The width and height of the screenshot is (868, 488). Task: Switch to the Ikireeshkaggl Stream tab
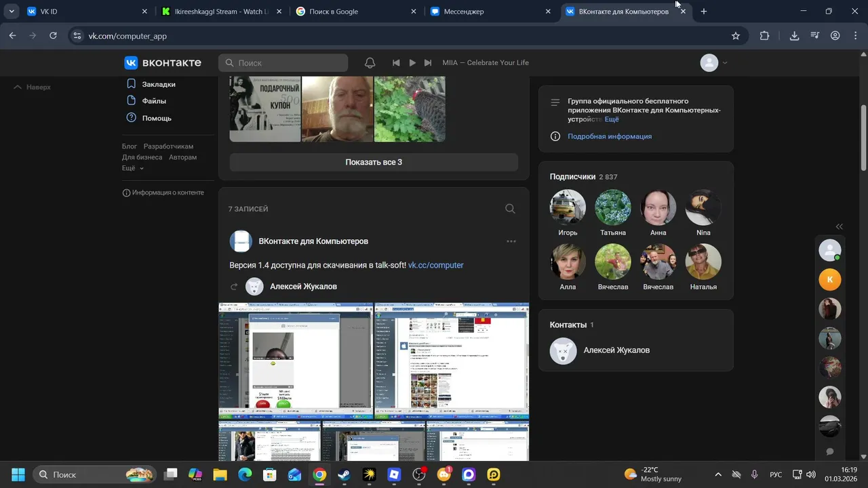point(222,12)
